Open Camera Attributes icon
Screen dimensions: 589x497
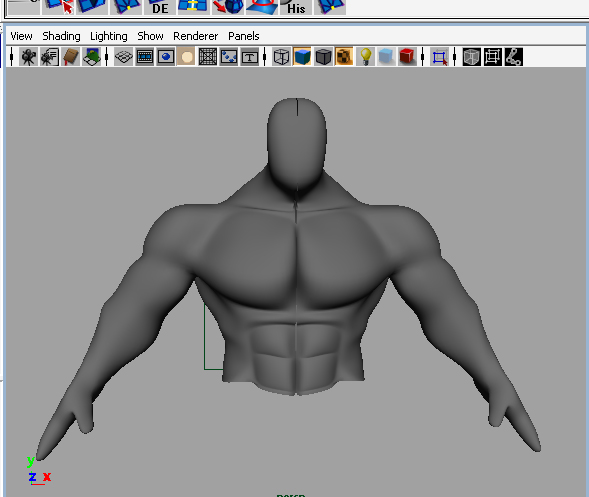tap(49, 57)
